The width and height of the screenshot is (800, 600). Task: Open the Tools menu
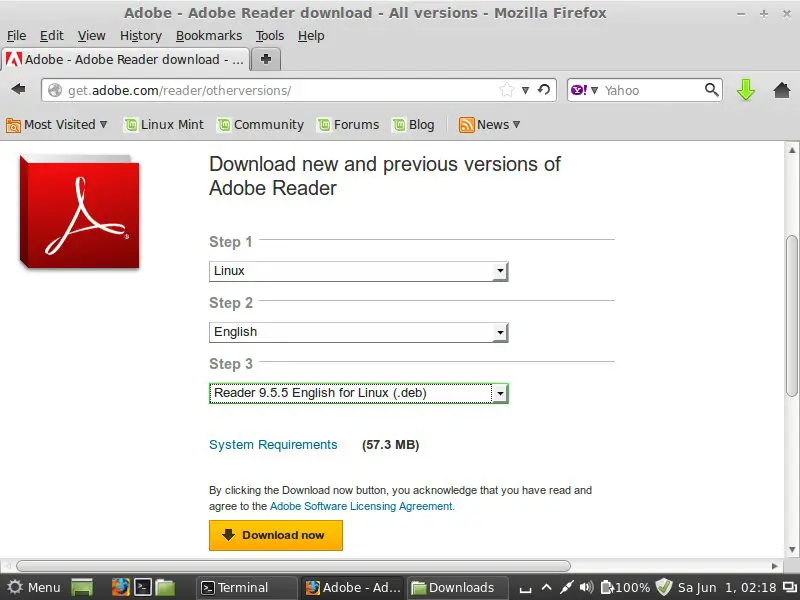point(269,36)
